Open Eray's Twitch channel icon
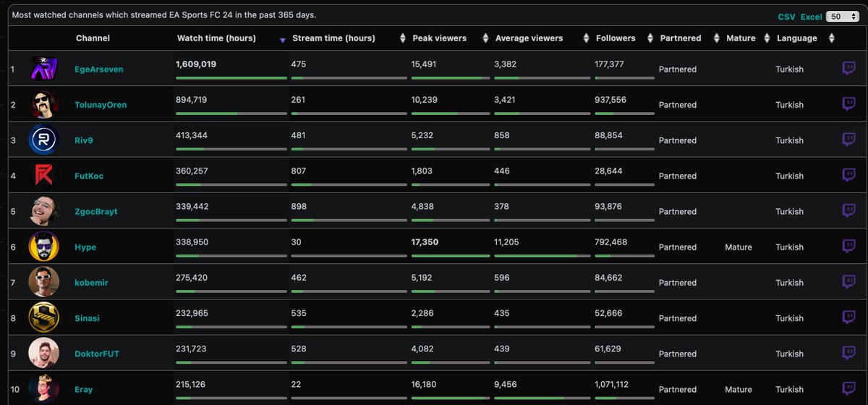Image resolution: width=868 pixels, height=405 pixels. pyautogui.click(x=849, y=388)
